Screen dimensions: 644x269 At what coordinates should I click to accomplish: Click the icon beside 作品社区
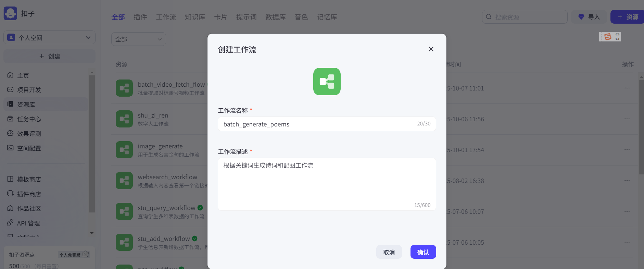click(x=10, y=208)
